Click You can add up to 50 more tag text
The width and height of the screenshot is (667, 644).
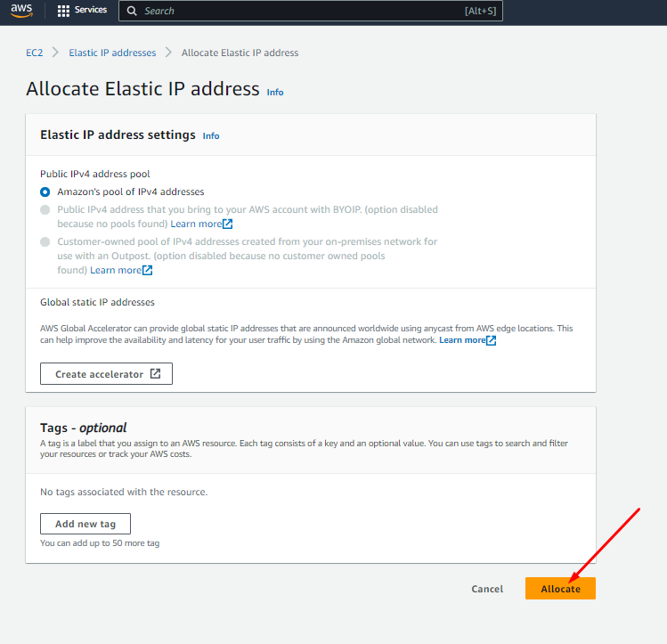[100, 543]
